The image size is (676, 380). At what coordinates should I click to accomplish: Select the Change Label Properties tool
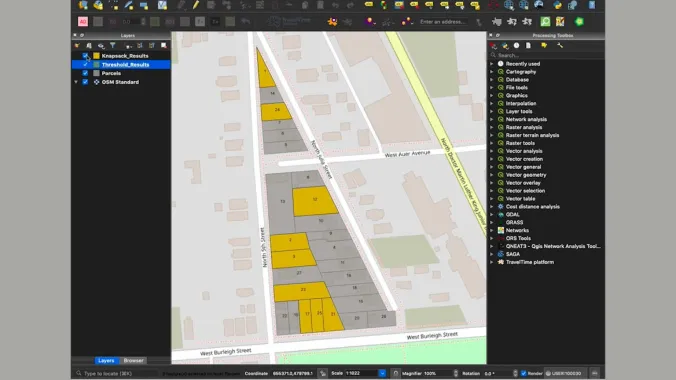[475, 5]
